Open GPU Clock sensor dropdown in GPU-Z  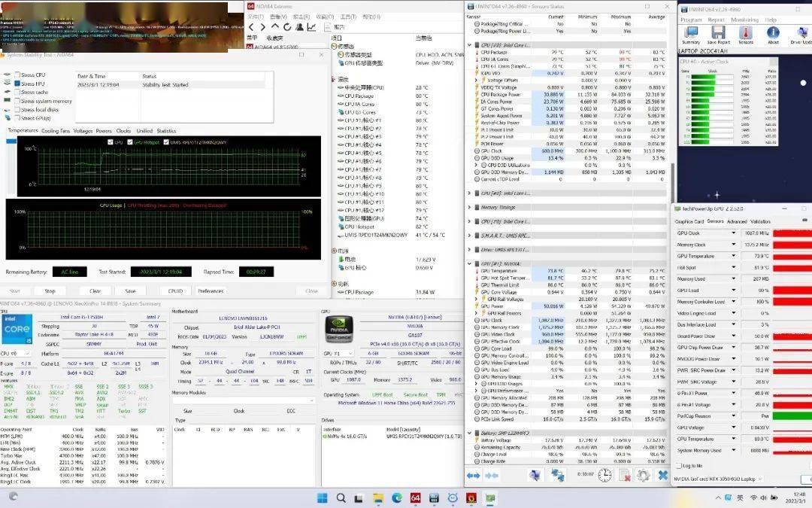(733, 233)
